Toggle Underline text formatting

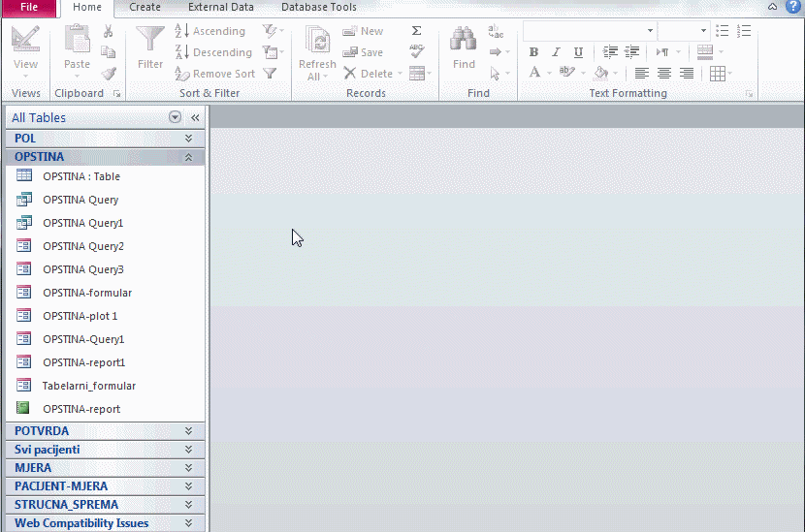pos(578,52)
